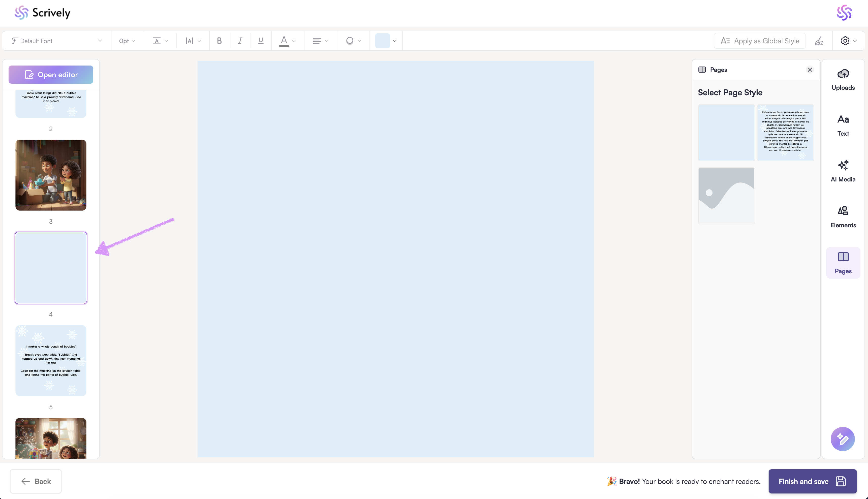Click the Open editor button
Image resolution: width=868 pixels, height=499 pixels.
pos(51,74)
